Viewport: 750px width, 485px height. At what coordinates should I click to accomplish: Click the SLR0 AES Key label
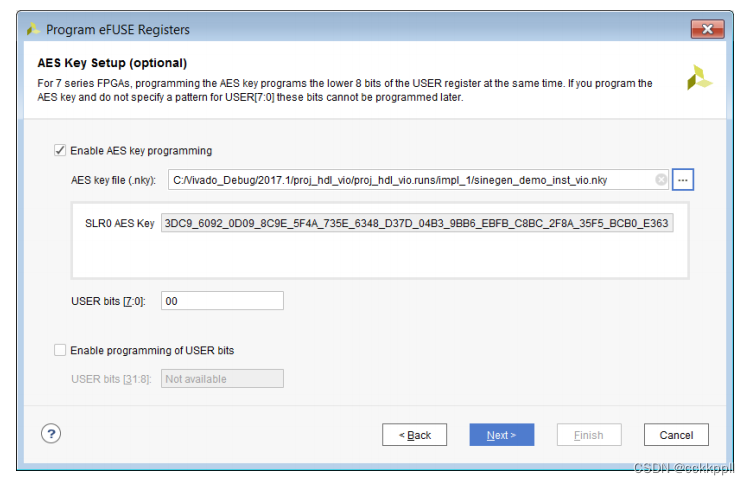pyautogui.click(x=120, y=223)
